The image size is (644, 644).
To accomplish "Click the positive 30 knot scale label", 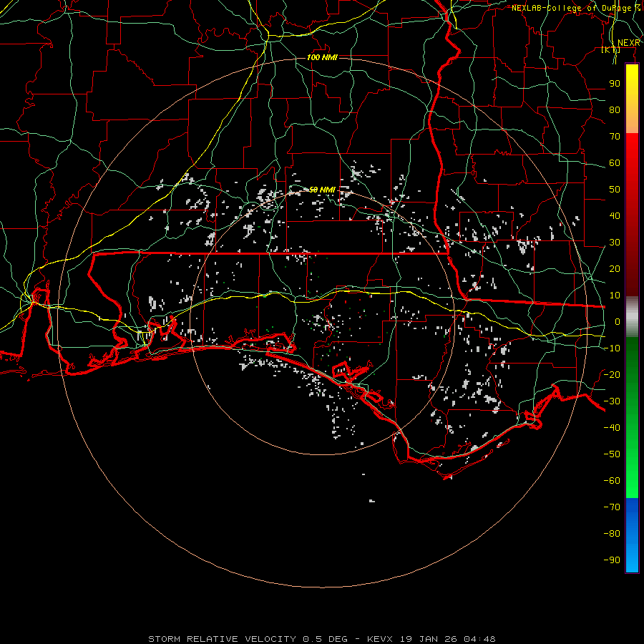I will 615,243.
